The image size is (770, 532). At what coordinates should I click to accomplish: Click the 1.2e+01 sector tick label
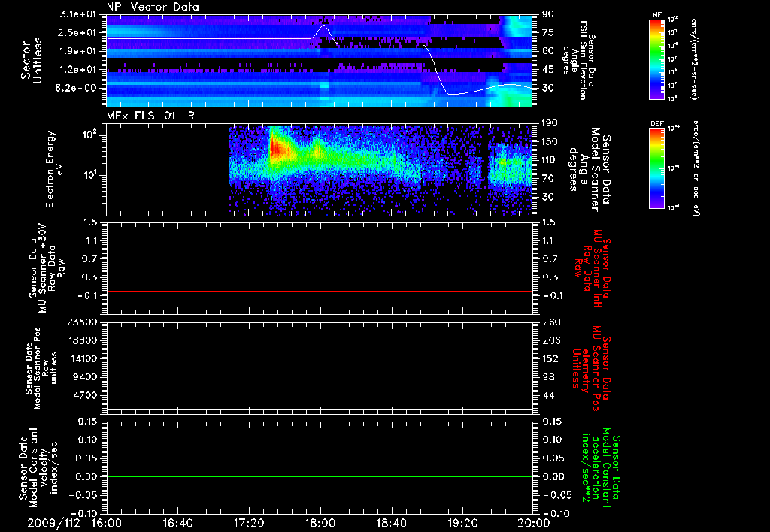pyautogui.click(x=78, y=70)
